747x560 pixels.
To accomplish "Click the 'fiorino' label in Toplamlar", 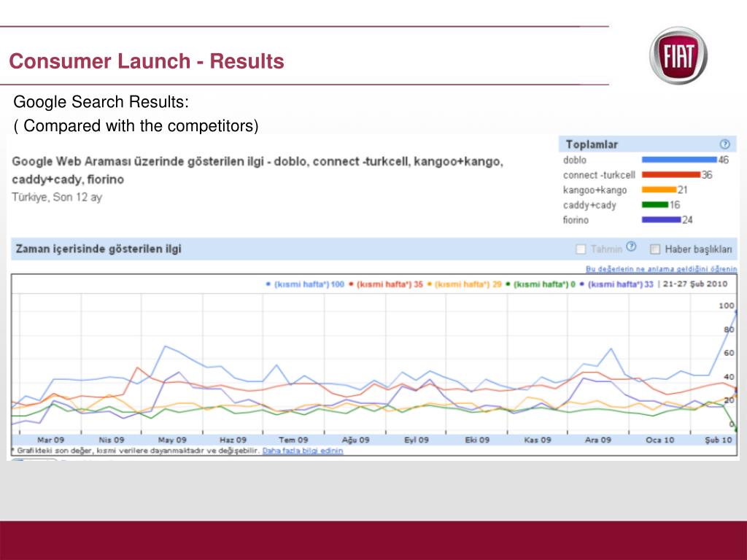I will 576,220.
